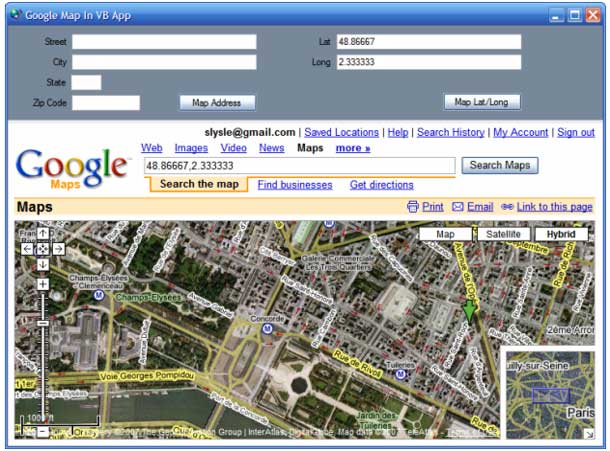
Task: Click the Rue de Rivoli street label
Action: click(x=357, y=363)
